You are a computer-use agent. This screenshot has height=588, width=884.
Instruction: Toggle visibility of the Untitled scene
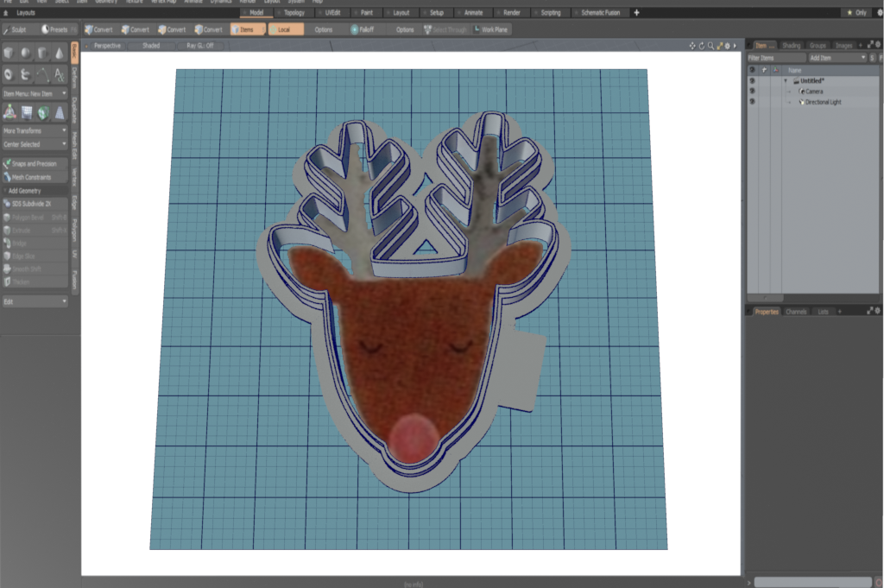pyautogui.click(x=752, y=80)
